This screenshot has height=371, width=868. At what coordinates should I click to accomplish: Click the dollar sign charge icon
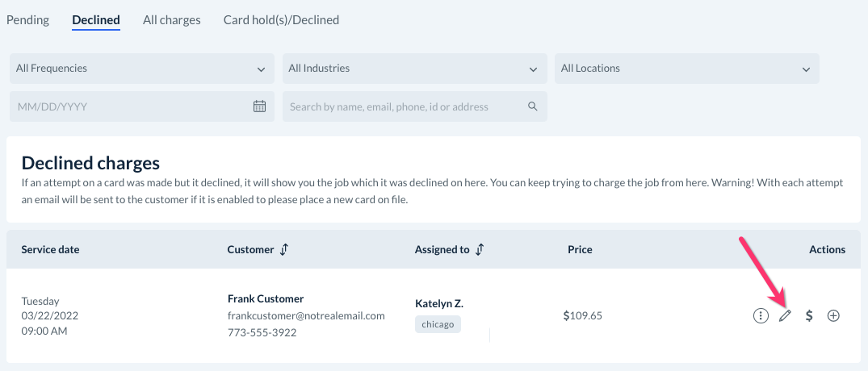pyautogui.click(x=809, y=316)
